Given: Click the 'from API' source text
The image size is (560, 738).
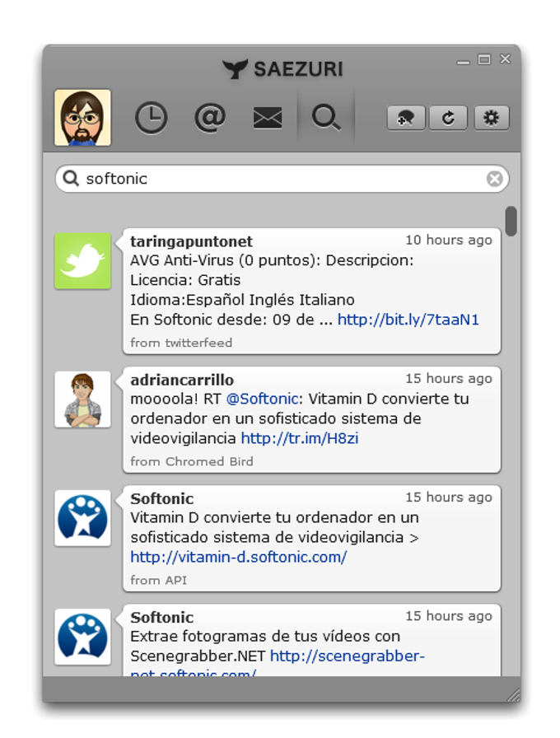Looking at the screenshot, I should click(x=159, y=581).
